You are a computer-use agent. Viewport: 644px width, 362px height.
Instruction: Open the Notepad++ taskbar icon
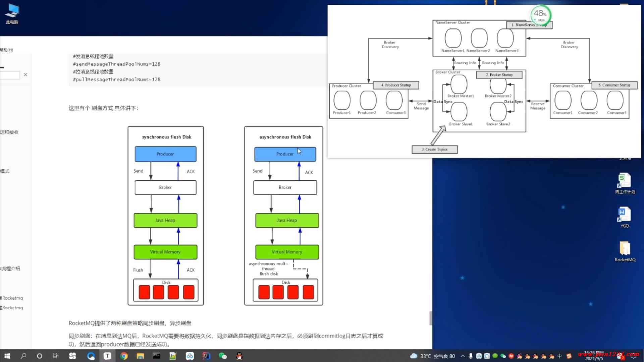[173, 356]
